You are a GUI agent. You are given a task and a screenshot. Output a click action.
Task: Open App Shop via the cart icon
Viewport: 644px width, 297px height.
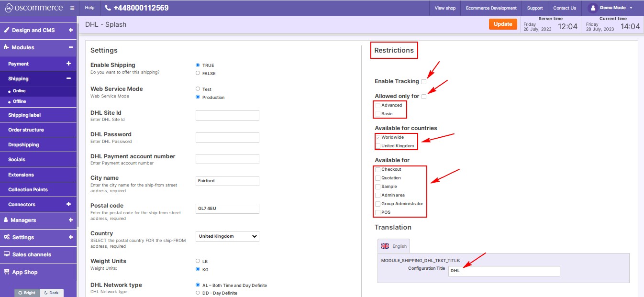[x=7, y=272]
